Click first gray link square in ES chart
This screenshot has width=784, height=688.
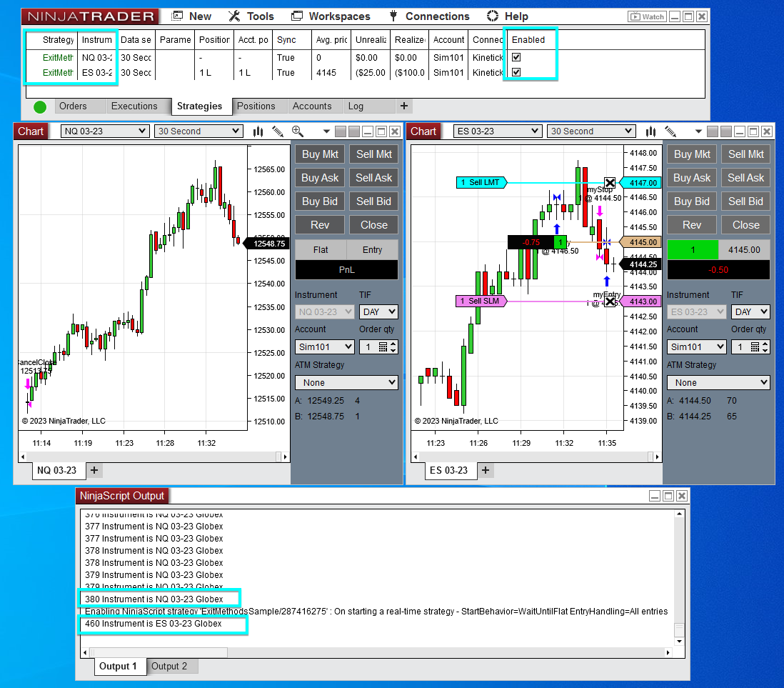point(713,131)
